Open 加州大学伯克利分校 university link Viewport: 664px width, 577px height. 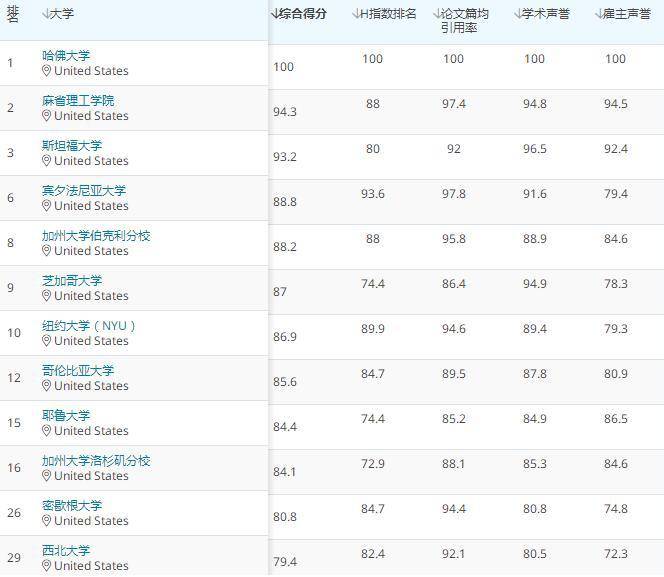click(x=96, y=236)
